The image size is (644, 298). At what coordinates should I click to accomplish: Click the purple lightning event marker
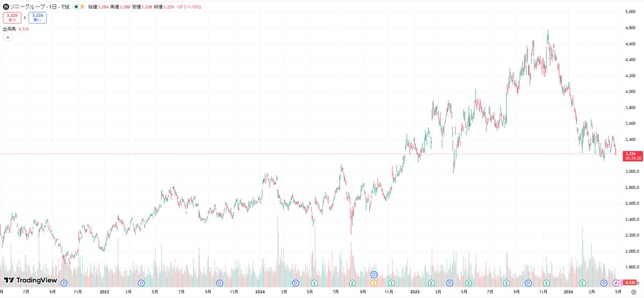point(616,282)
